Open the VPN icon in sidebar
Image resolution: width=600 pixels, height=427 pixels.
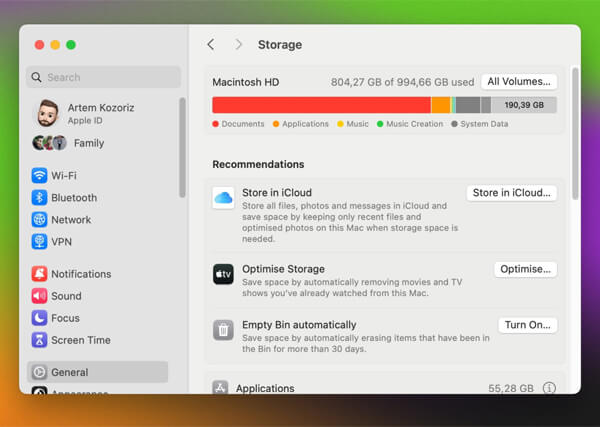(x=39, y=242)
